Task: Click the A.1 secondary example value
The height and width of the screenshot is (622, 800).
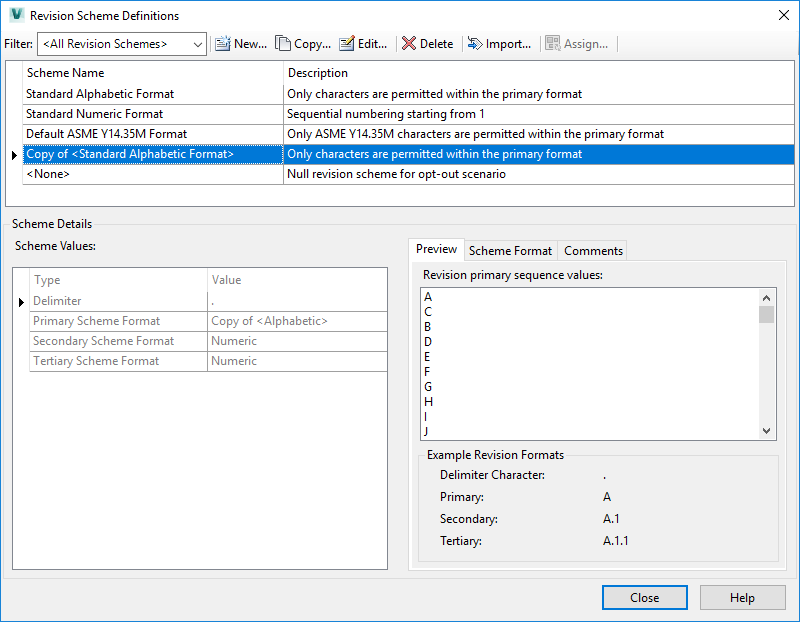Action: point(611,519)
